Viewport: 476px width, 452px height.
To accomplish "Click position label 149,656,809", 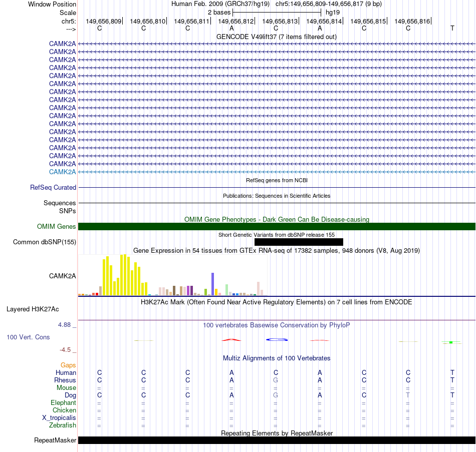I will click(x=104, y=21).
